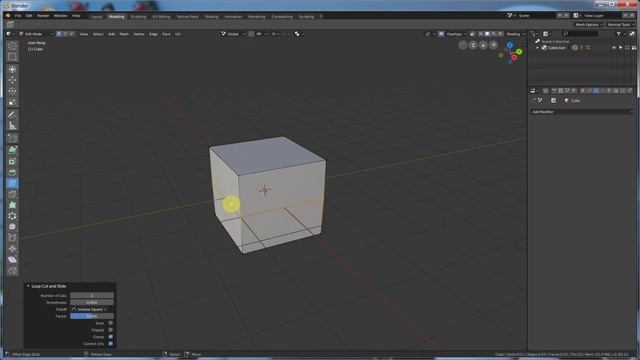Viewport: 640px width, 360px height.
Task: Click the properties editor type icon
Action: click(534, 91)
